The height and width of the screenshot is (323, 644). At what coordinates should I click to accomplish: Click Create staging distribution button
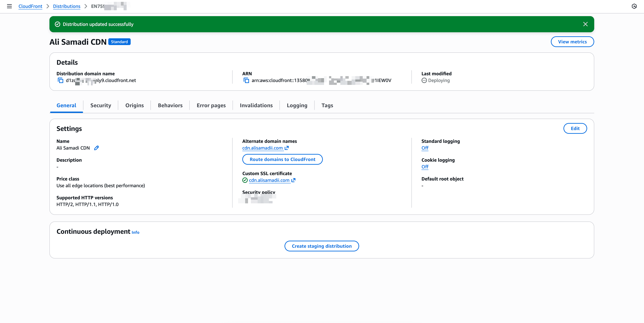[x=321, y=246]
